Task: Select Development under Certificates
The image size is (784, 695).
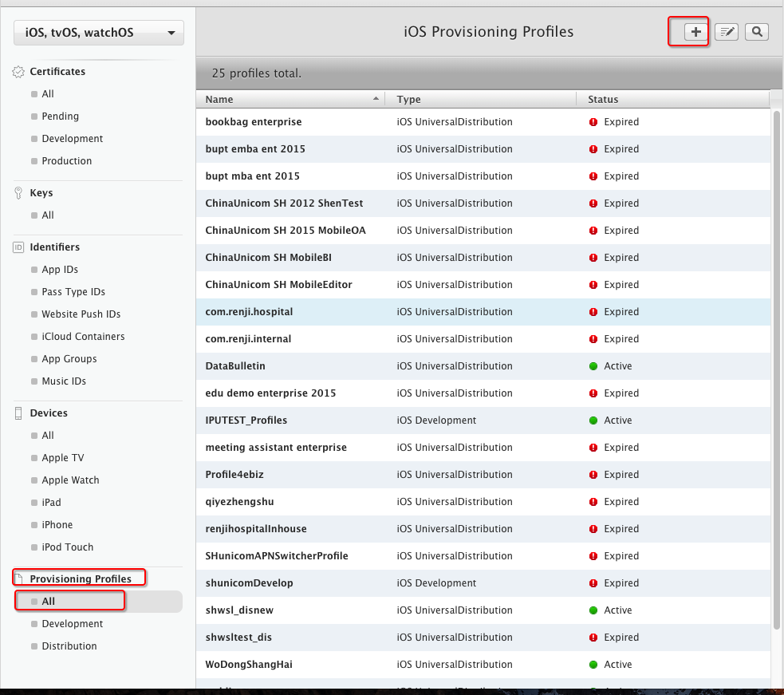Action: click(x=72, y=139)
